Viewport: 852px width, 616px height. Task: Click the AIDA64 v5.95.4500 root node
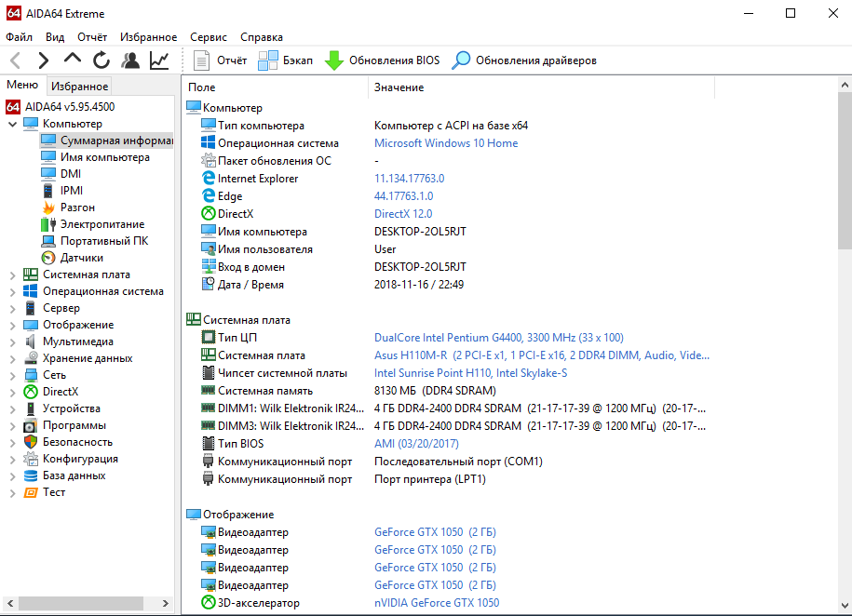61,106
